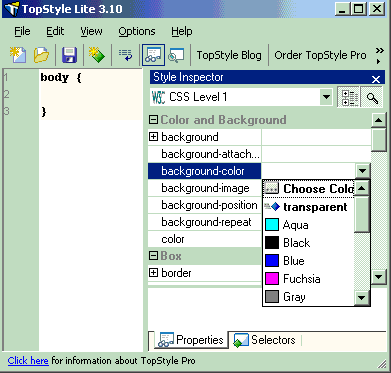The height and width of the screenshot is (373, 391).
Task: Click the TopStyle Blog button
Action: click(x=229, y=55)
